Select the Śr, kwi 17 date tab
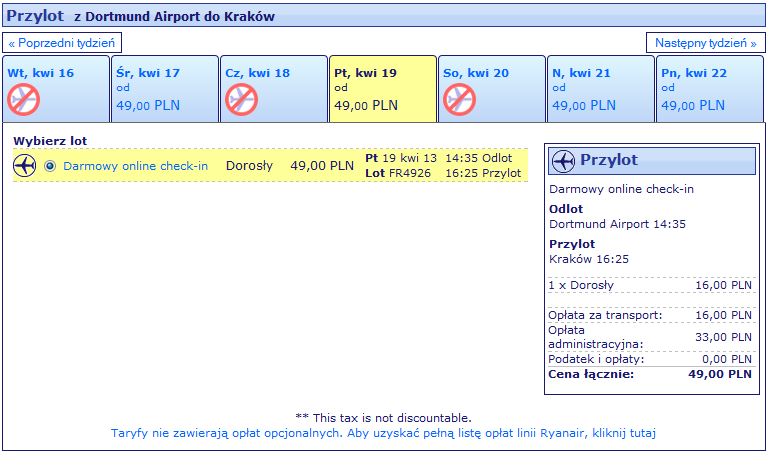 click(x=165, y=89)
